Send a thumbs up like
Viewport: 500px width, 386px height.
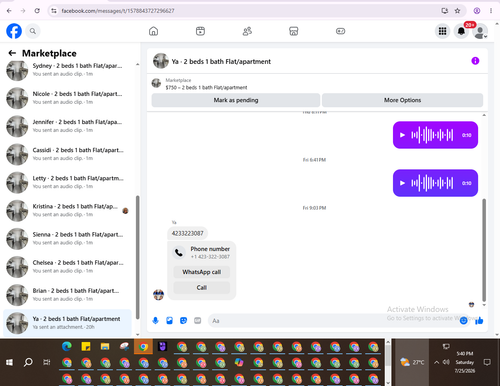pyautogui.click(x=479, y=321)
